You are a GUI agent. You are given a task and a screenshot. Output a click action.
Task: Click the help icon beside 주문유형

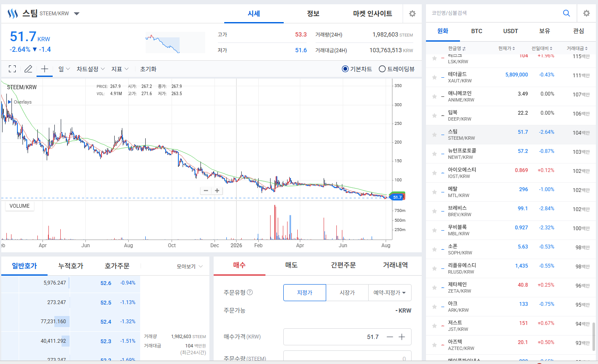point(250,292)
